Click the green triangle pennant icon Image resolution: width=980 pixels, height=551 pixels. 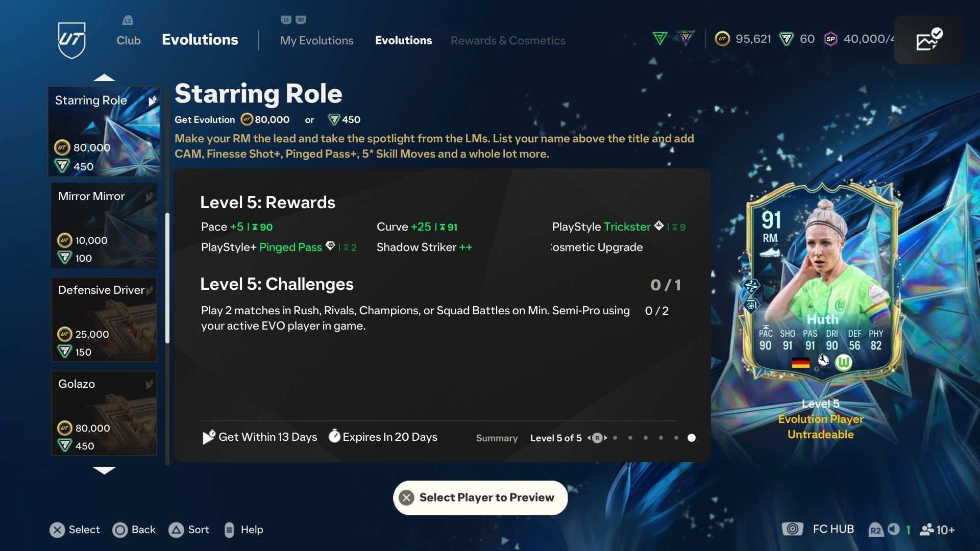[660, 39]
